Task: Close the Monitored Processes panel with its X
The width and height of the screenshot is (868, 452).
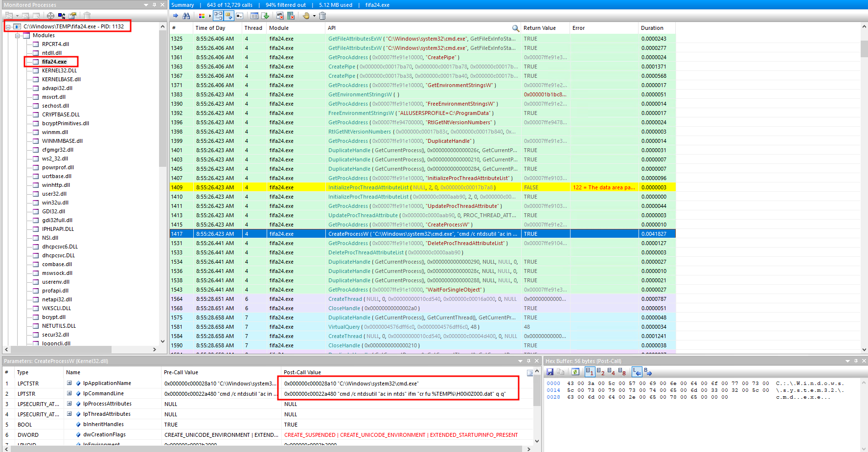Action: coord(163,5)
